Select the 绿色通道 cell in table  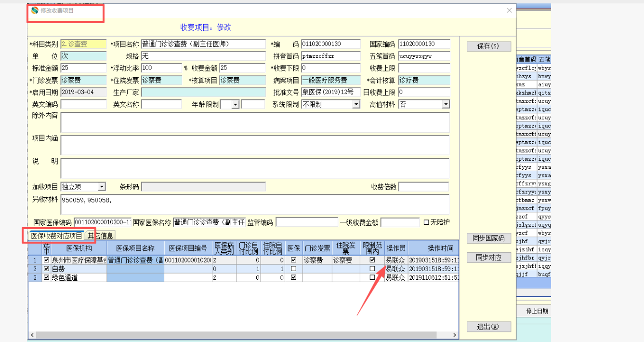[79, 277]
